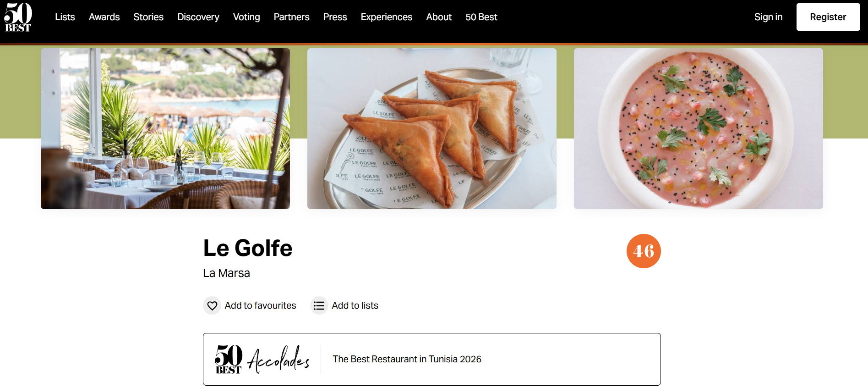Click the orange 46 ranking badge
The image size is (868, 388).
643,251
